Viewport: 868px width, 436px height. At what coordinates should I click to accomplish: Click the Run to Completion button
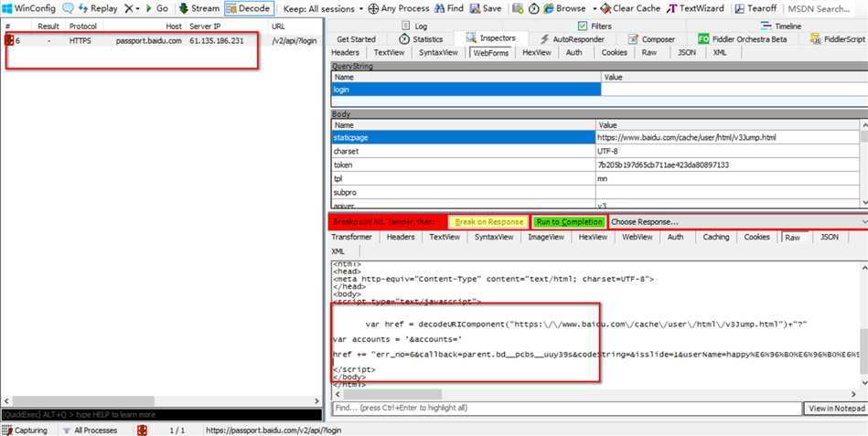click(x=569, y=222)
